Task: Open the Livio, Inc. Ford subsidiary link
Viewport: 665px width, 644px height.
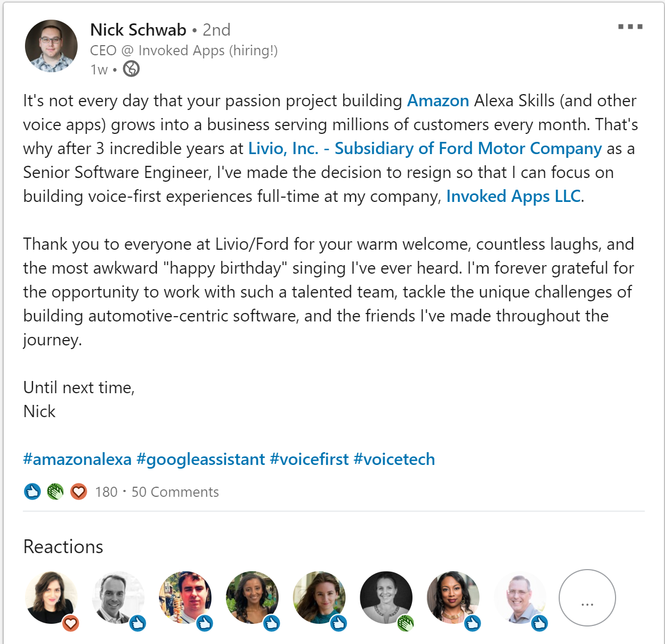Action: (x=425, y=149)
